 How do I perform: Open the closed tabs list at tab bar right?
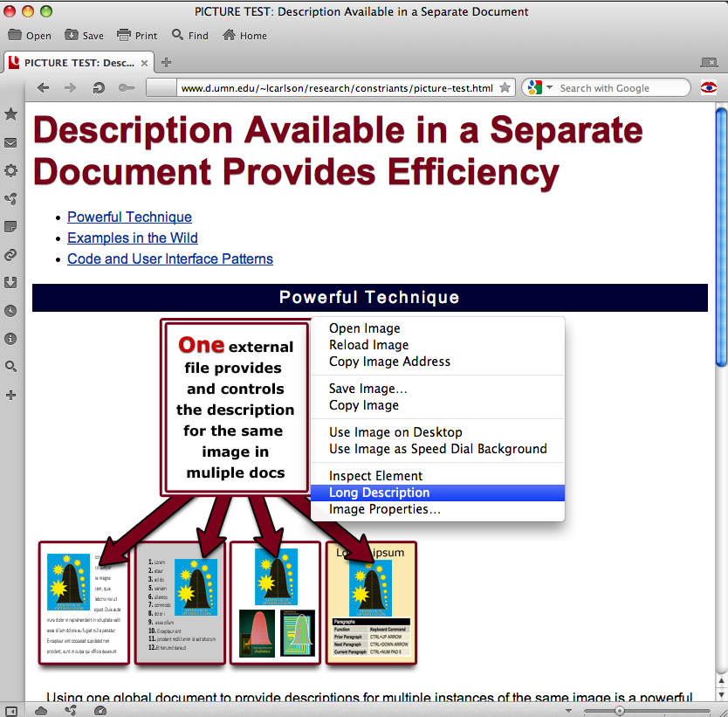tap(709, 62)
